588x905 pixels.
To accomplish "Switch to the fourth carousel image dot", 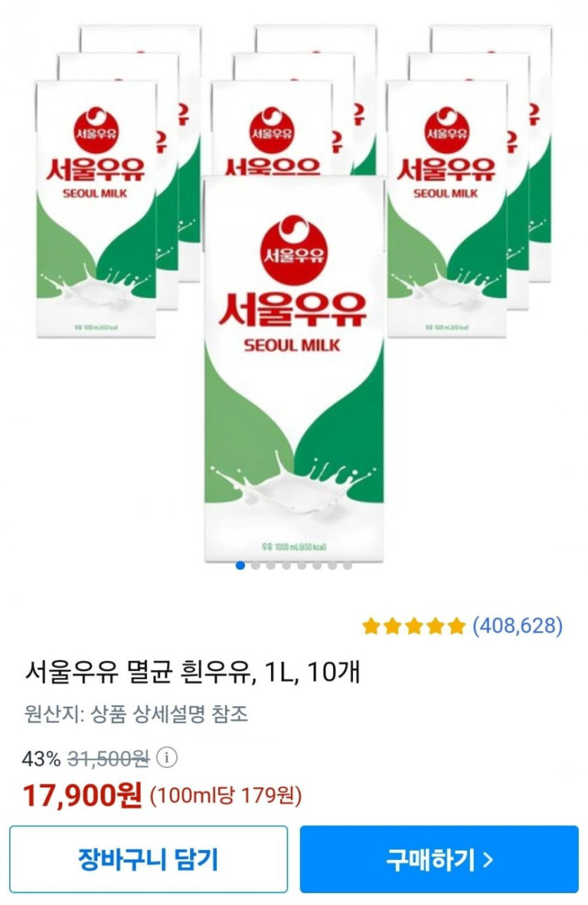I will (x=287, y=565).
